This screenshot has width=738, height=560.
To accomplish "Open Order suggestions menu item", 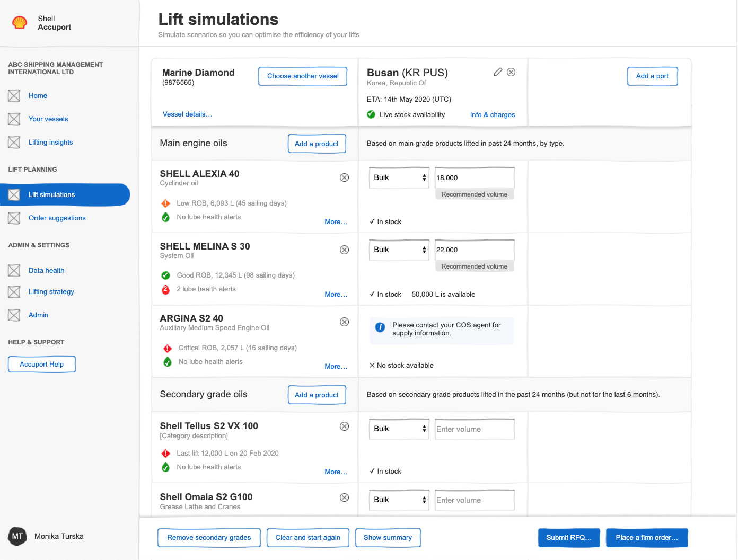I will click(57, 218).
